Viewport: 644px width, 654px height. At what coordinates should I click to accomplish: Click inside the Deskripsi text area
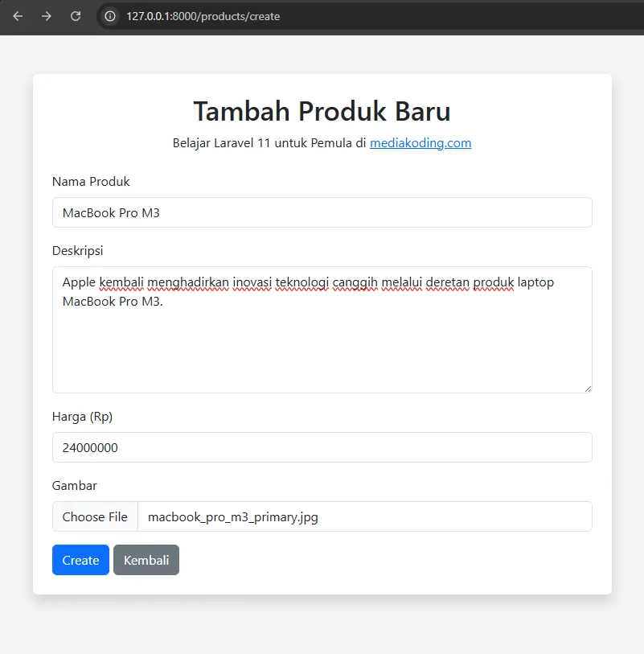tap(322, 346)
